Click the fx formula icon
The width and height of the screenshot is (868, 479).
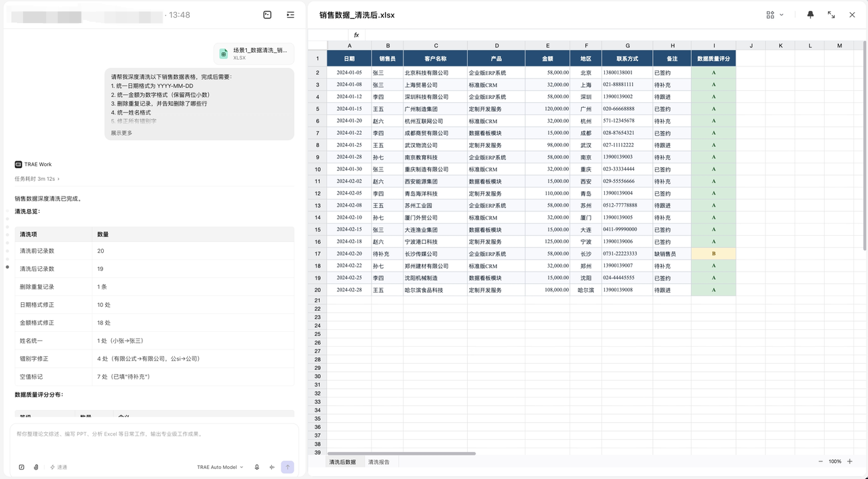point(357,35)
